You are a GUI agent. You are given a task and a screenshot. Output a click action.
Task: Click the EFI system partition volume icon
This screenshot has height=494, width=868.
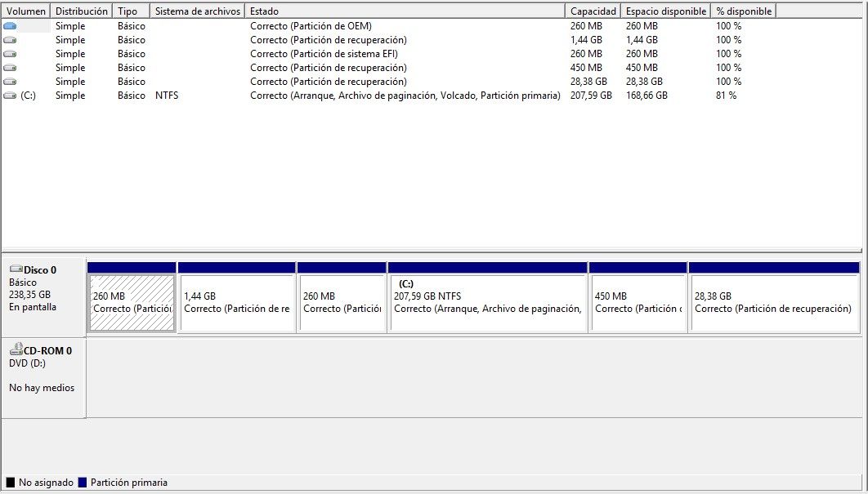coord(10,53)
